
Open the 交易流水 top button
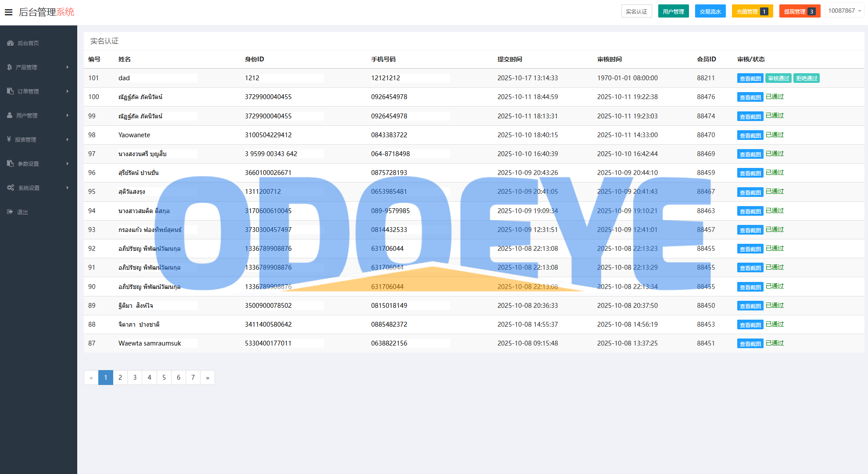(x=710, y=11)
